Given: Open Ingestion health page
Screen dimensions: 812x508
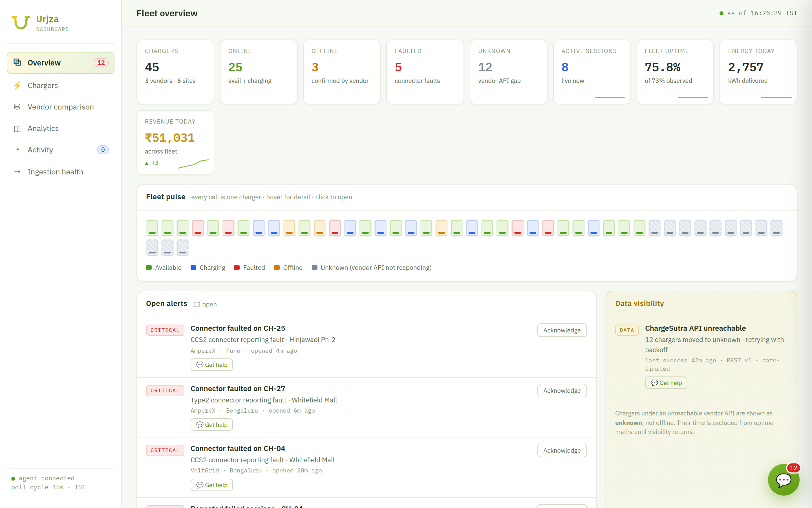Looking at the screenshot, I should (x=60, y=172).
